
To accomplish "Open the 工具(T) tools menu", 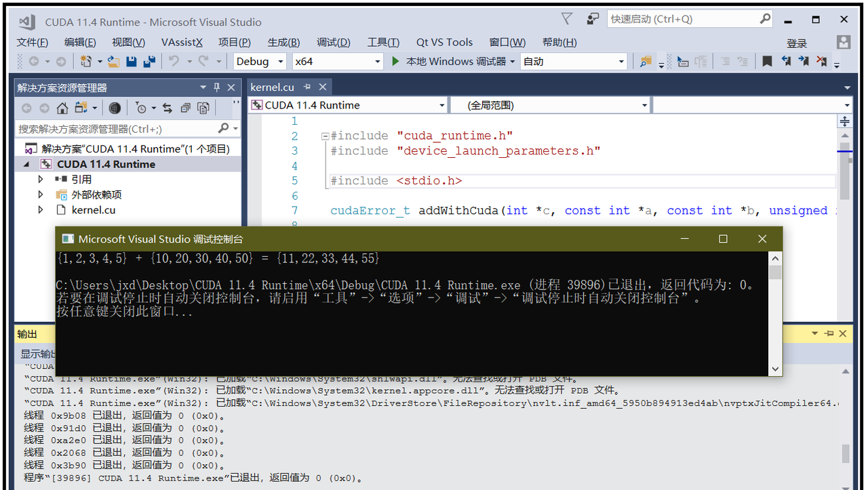I will [x=383, y=42].
